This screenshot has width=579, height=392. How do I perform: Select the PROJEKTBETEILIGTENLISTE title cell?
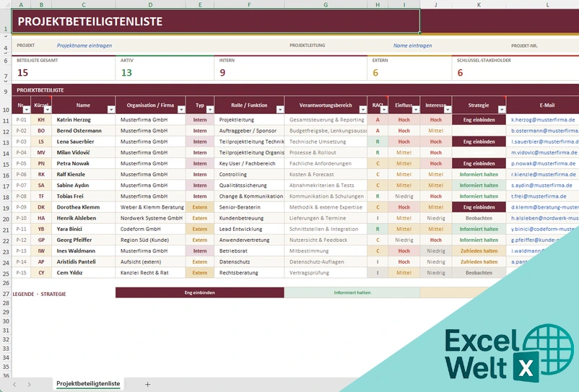coord(216,22)
